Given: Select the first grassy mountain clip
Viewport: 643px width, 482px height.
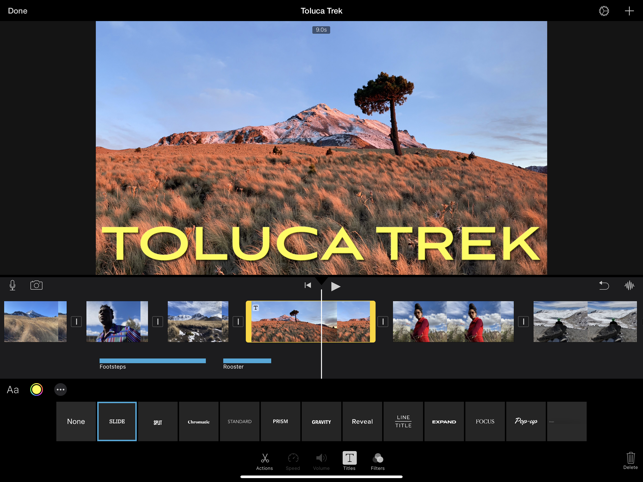Looking at the screenshot, I should (35, 322).
